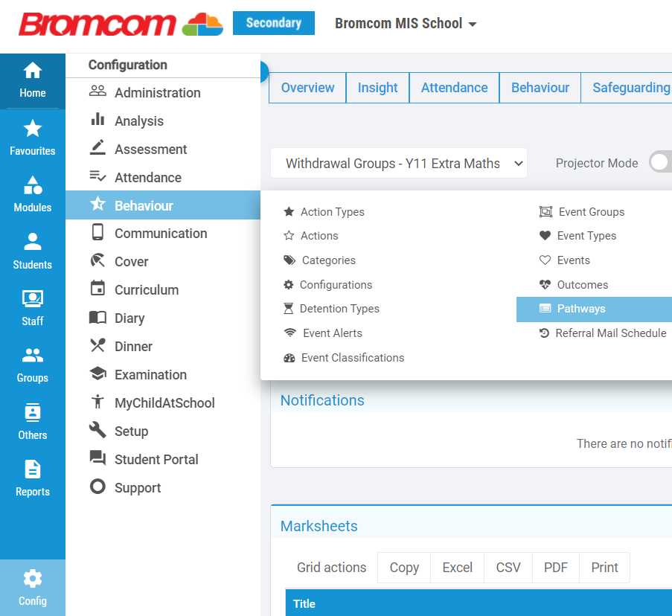Screen dimensions: 672x616
Task: Click the Setup wrench icon
Action: point(97,430)
